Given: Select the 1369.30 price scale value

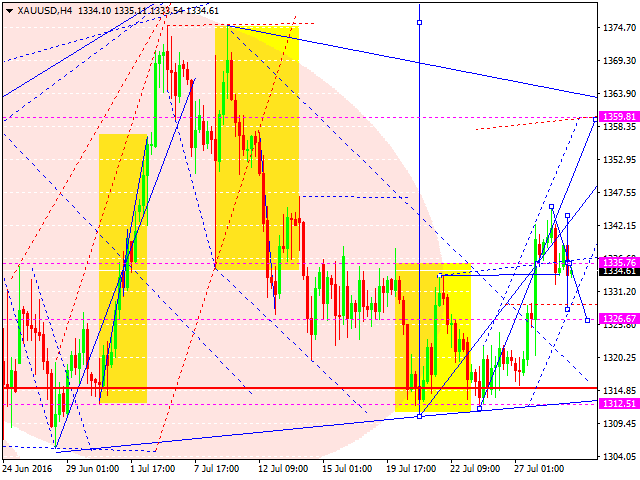Looking at the screenshot, I should [620, 60].
